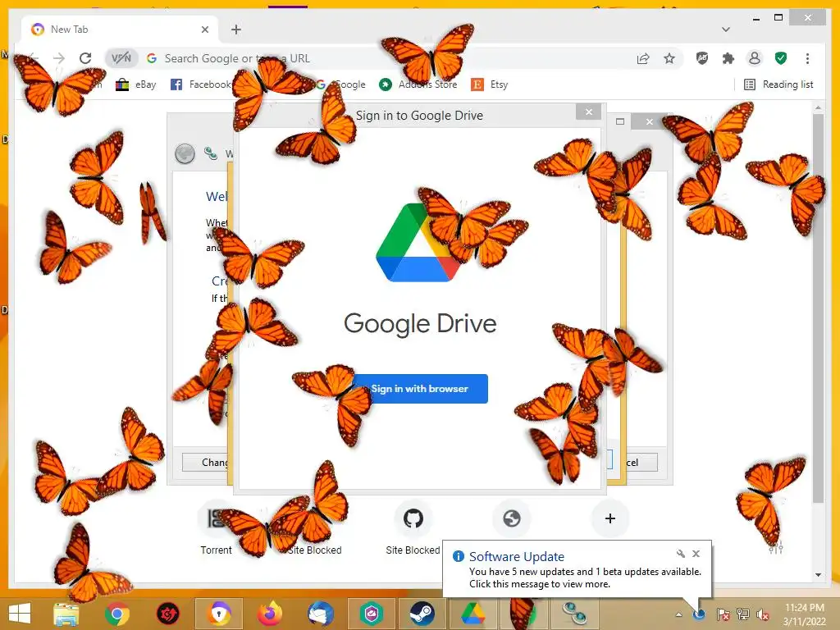The image size is (840, 630).
Task: Close the Sign in to Google Drive dialog
Action: [x=589, y=112]
